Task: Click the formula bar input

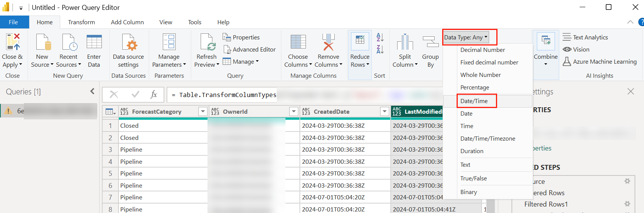Action: (304, 95)
